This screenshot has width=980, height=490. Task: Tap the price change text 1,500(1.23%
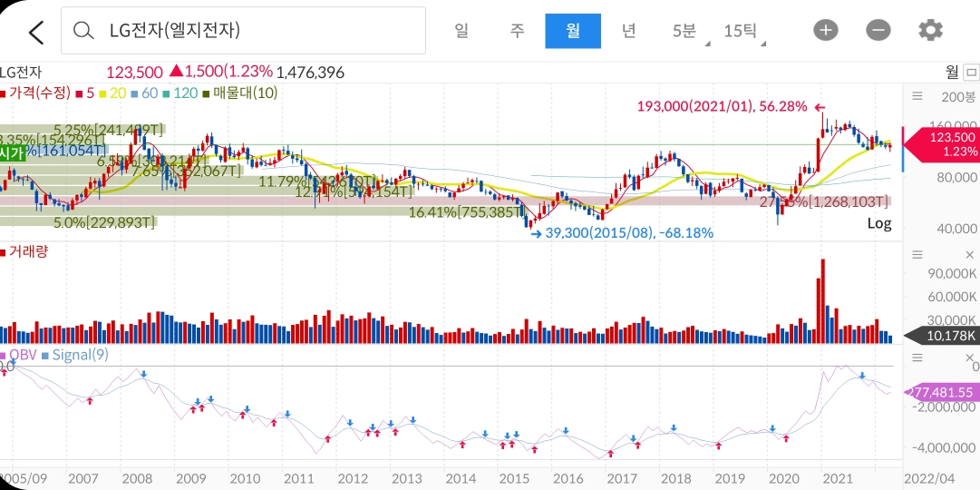(220, 73)
